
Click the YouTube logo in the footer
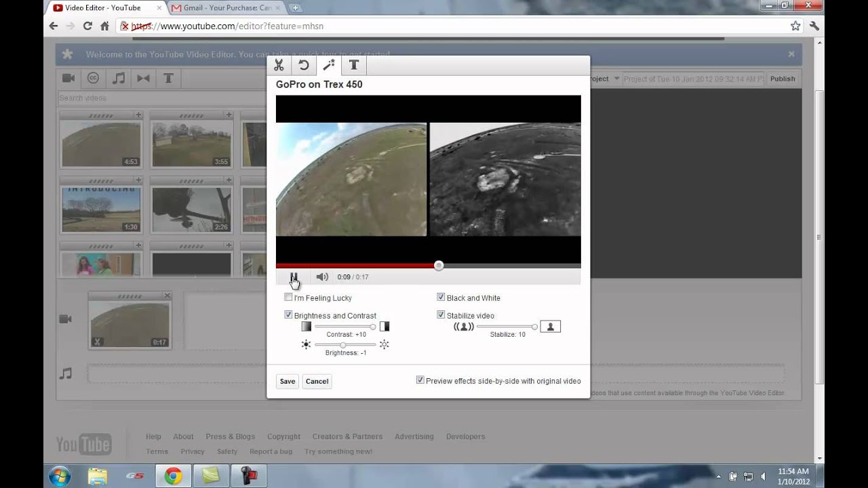pos(83,445)
